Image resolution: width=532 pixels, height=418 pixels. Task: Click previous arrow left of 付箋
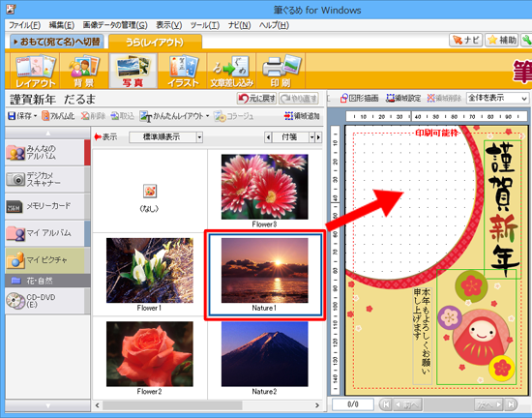point(268,137)
